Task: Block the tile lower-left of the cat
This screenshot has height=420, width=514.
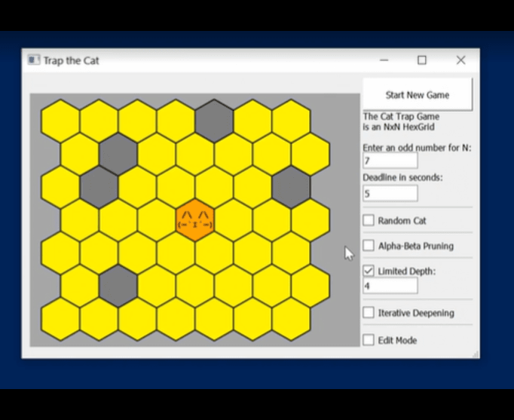Action: tap(176, 253)
